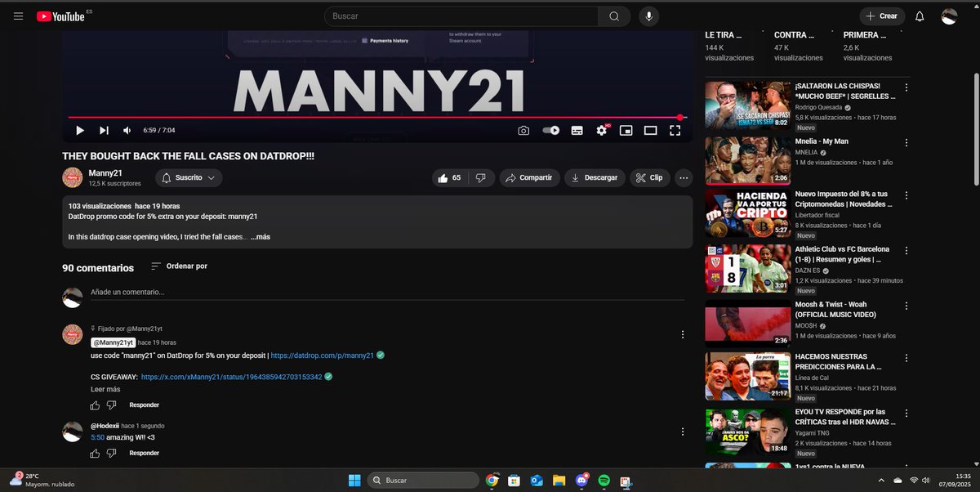Open the Ordenar por sort menu

[x=180, y=266]
